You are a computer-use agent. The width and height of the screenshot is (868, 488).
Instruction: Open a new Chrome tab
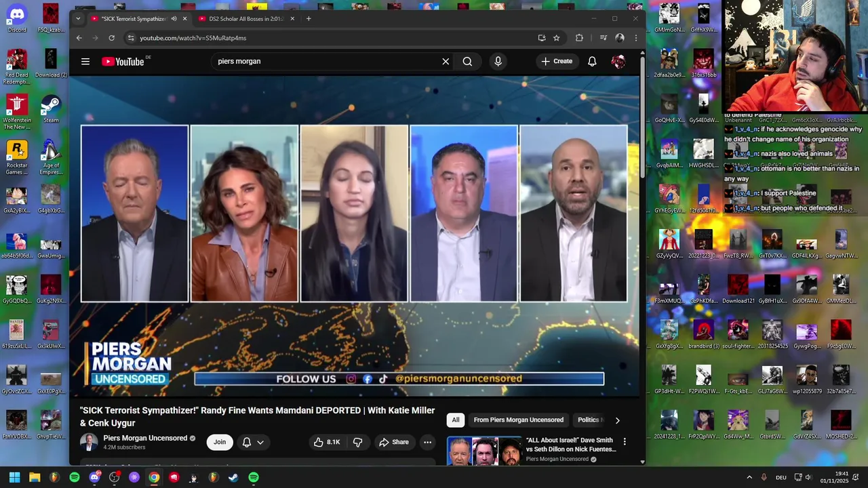click(309, 19)
